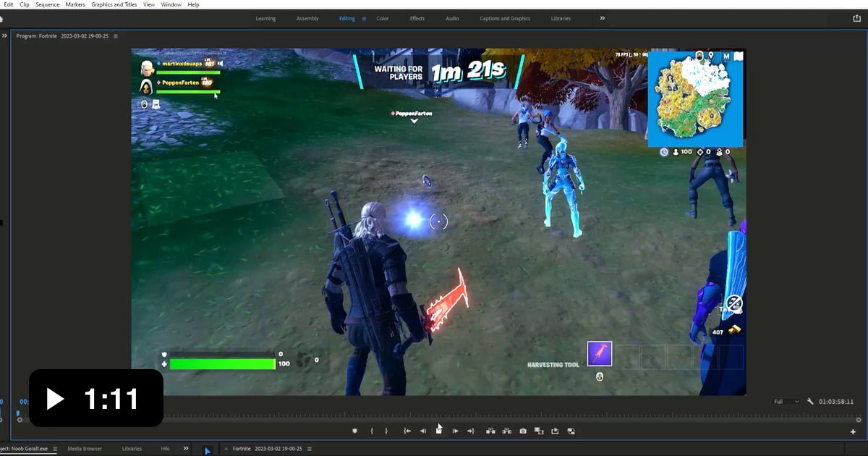Show more project panel tabs chevron
This screenshot has width=868, height=456.
[x=186, y=449]
